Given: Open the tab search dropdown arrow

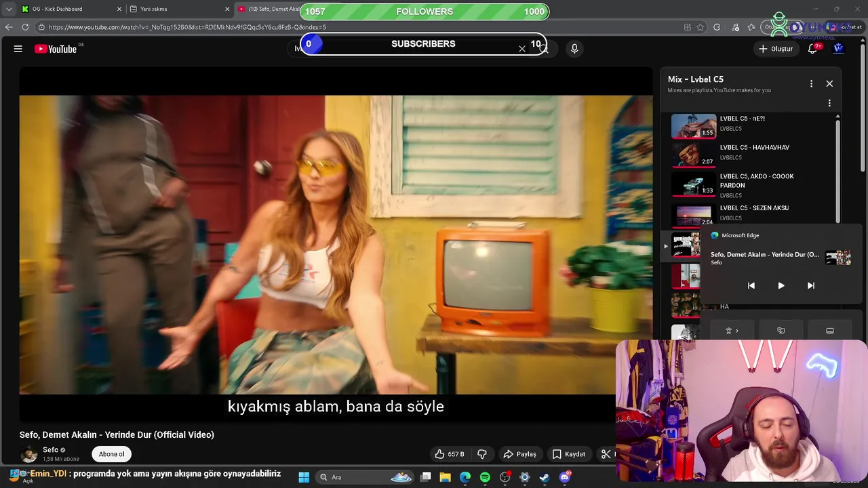Looking at the screenshot, I should [x=8, y=9].
